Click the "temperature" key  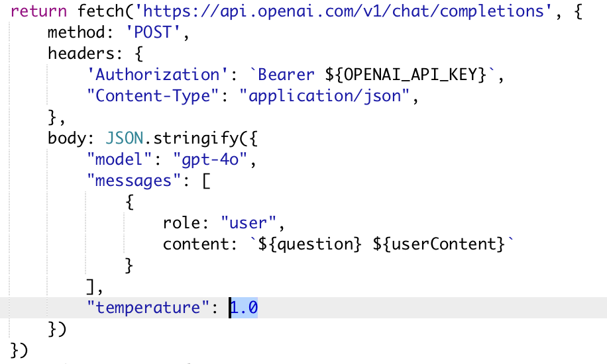click(x=149, y=308)
